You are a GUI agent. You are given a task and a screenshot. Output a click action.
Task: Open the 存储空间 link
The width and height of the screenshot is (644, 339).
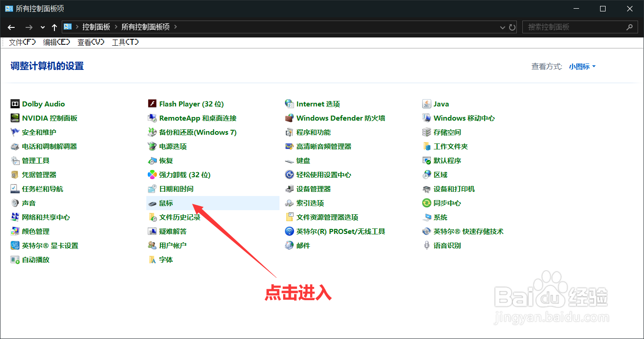coord(447,132)
